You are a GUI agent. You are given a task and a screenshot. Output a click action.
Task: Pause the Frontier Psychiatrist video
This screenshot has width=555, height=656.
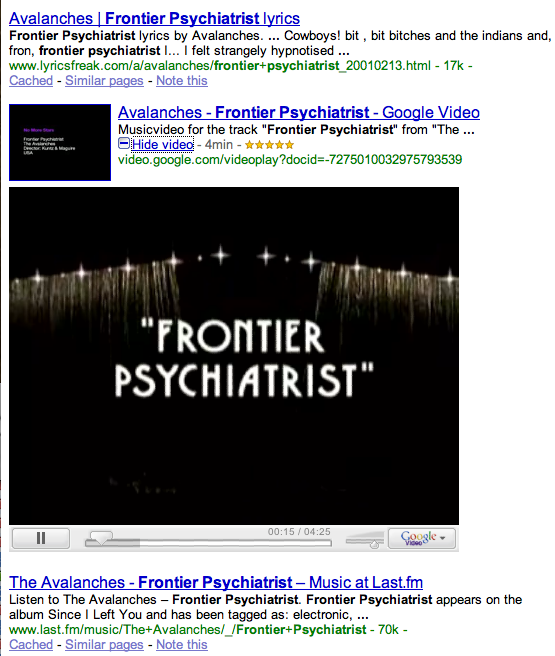[41, 538]
